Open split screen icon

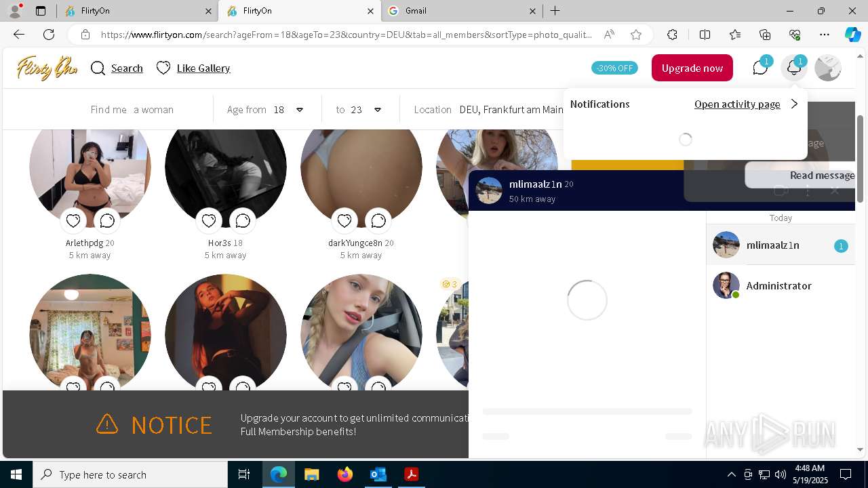(705, 35)
